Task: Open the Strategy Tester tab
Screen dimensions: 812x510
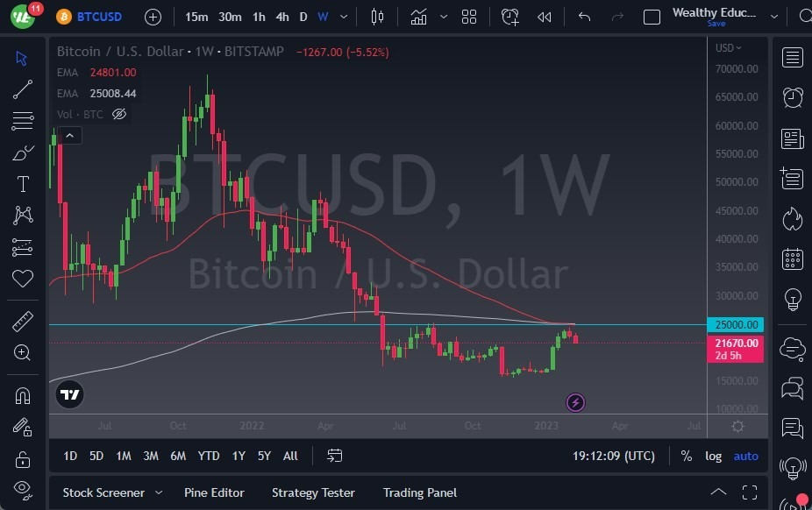Action: [x=313, y=492]
